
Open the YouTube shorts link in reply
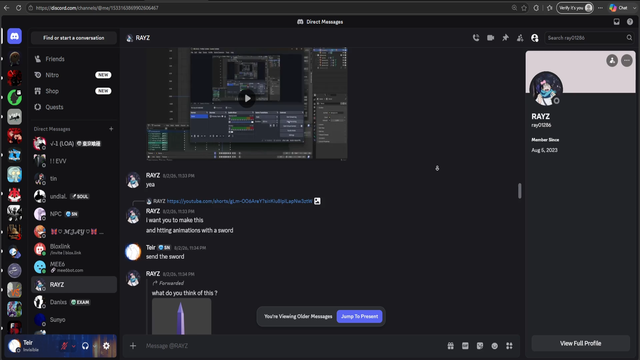pyautogui.click(x=239, y=201)
